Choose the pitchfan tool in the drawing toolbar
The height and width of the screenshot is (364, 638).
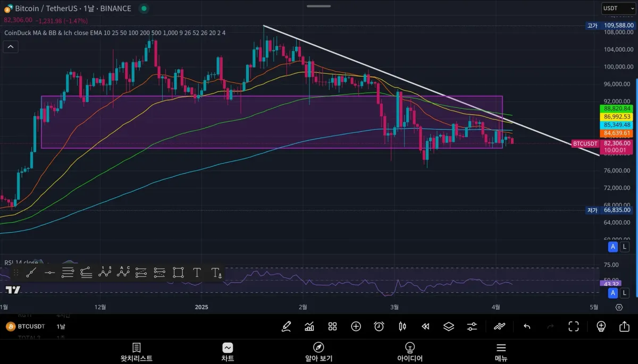pos(86,273)
